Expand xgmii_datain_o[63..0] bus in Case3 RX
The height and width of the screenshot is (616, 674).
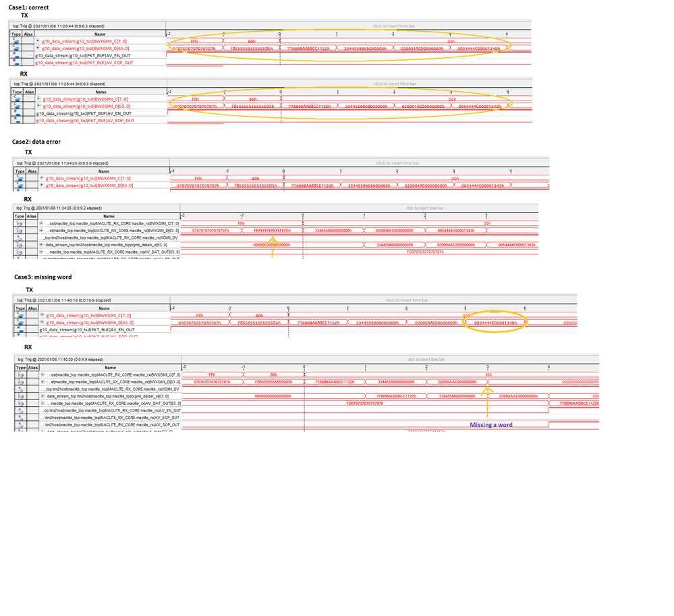point(43,396)
